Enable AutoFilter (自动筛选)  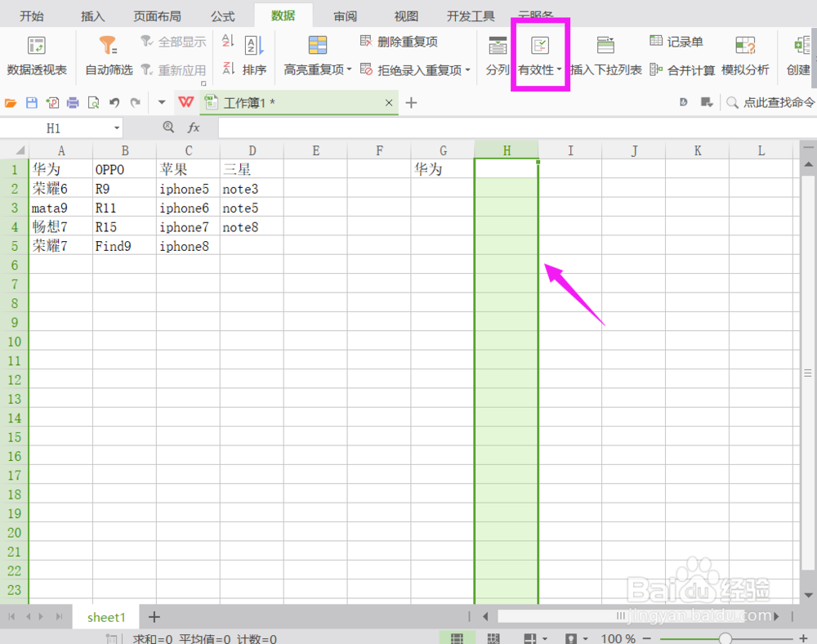(x=109, y=56)
